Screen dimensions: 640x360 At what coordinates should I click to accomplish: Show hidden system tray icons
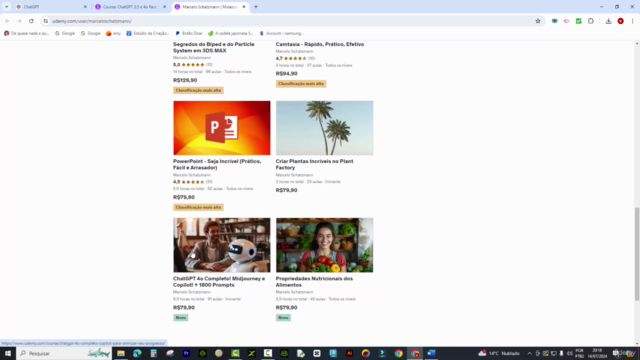click(x=529, y=353)
